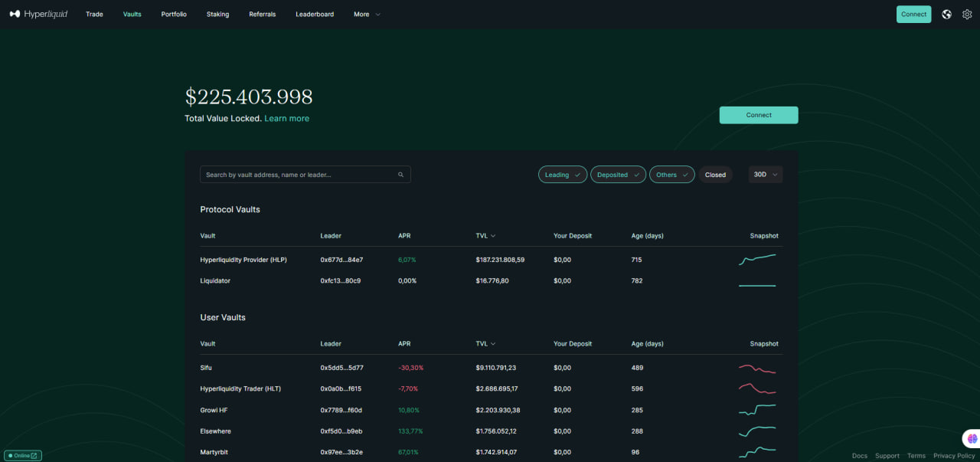Click the search magnifier icon

(400, 175)
